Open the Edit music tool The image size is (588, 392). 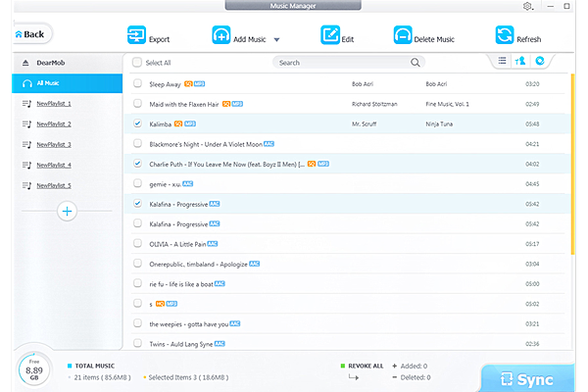330,35
